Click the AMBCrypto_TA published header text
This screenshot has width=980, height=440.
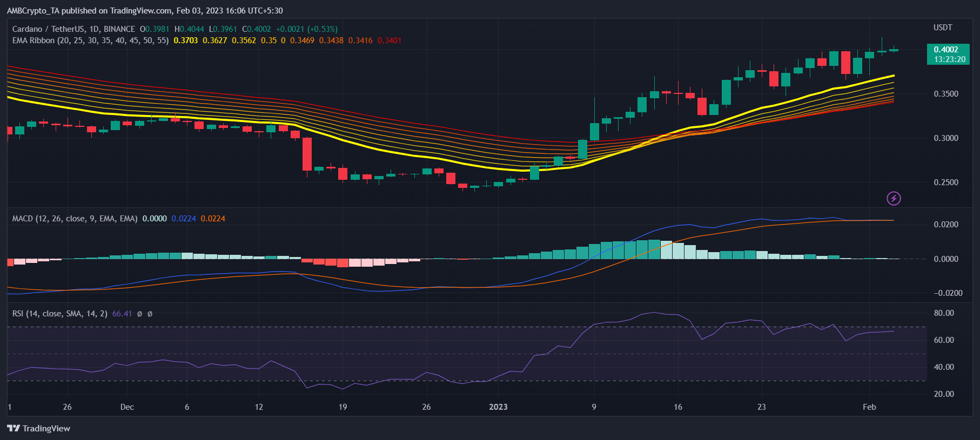click(x=145, y=11)
